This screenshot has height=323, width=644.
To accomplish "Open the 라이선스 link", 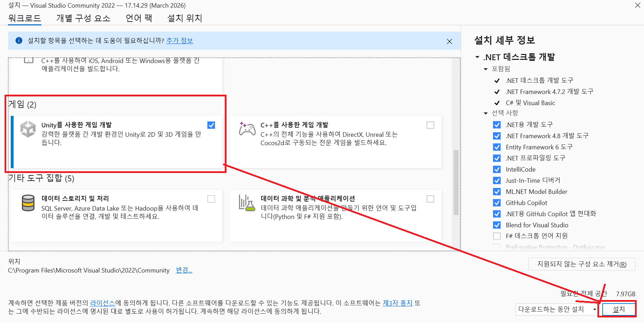I will pos(102,303).
